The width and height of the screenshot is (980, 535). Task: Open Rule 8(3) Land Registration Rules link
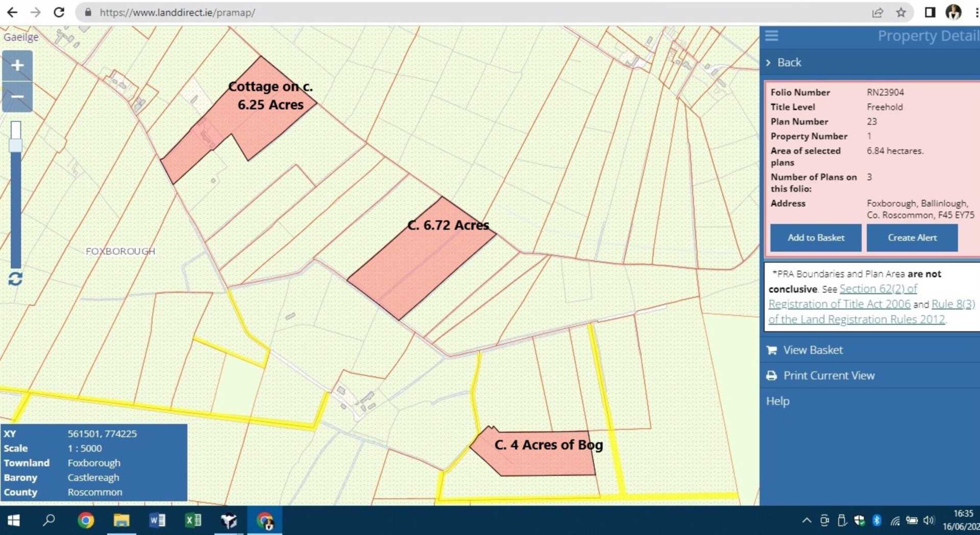coord(952,304)
